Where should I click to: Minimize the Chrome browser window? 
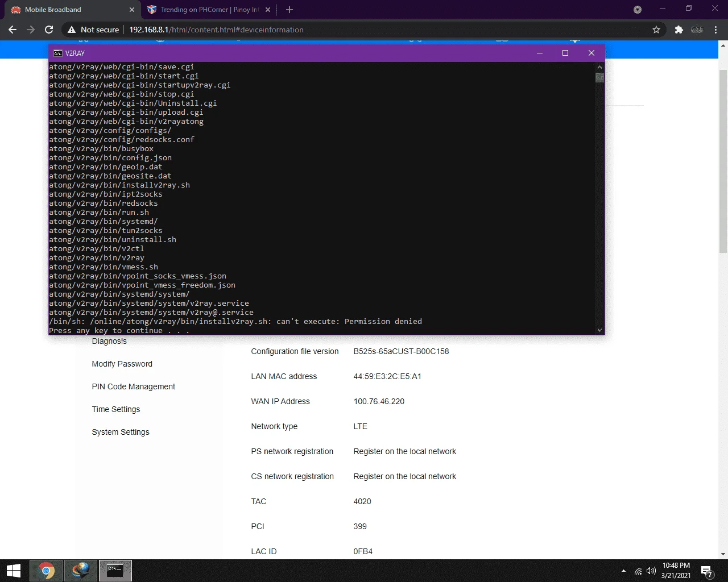pyautogui.click(x=663, y=9)
